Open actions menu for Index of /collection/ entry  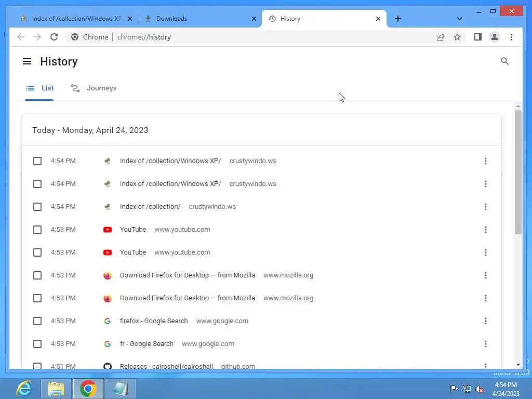tap(486, 207)
